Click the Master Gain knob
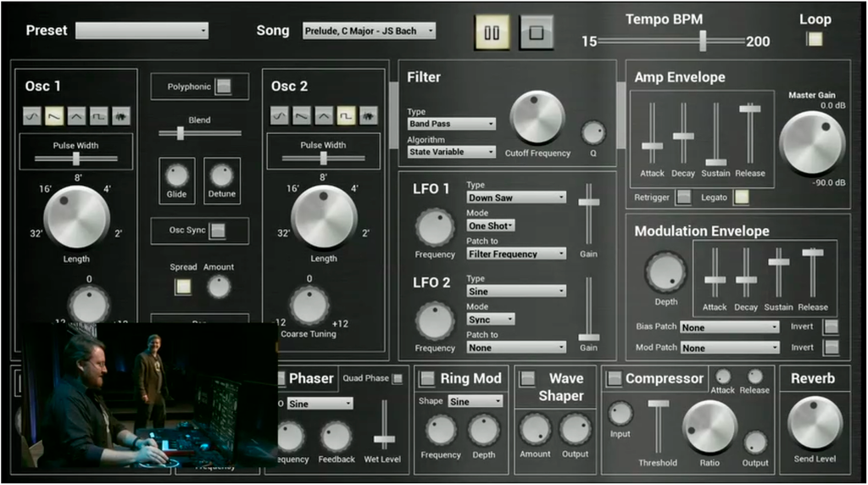The image size is (868, 485). coord(811,142)
